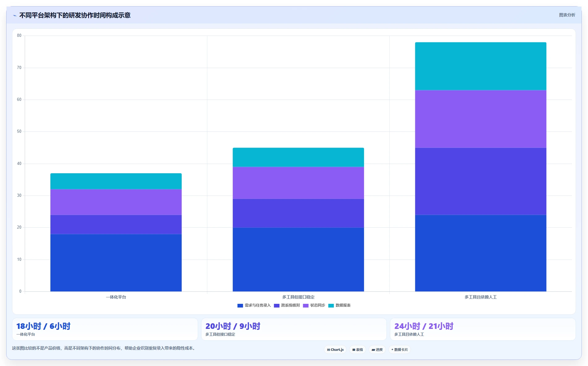
Task: Select the Chart.js tag chip
Action: click(x=335, y=350)
